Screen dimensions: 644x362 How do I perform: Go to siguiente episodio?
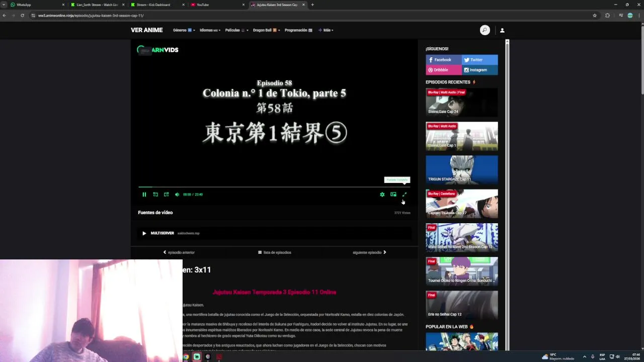pos(370,252)
